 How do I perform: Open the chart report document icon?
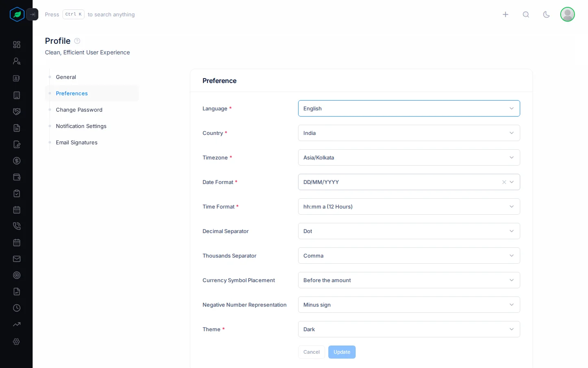(17, 292)
